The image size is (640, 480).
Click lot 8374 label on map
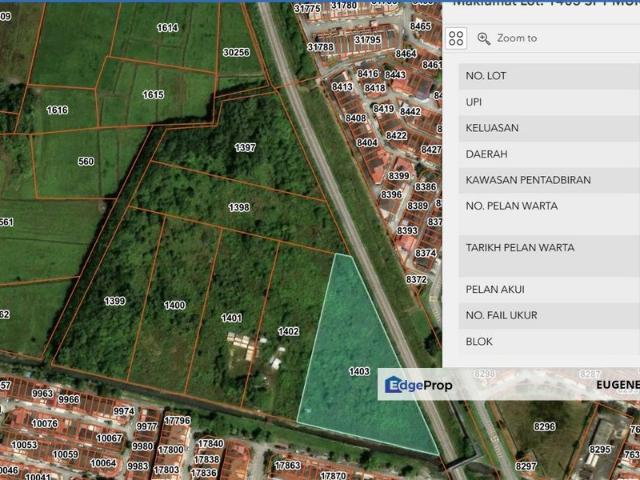click(426, 253)
